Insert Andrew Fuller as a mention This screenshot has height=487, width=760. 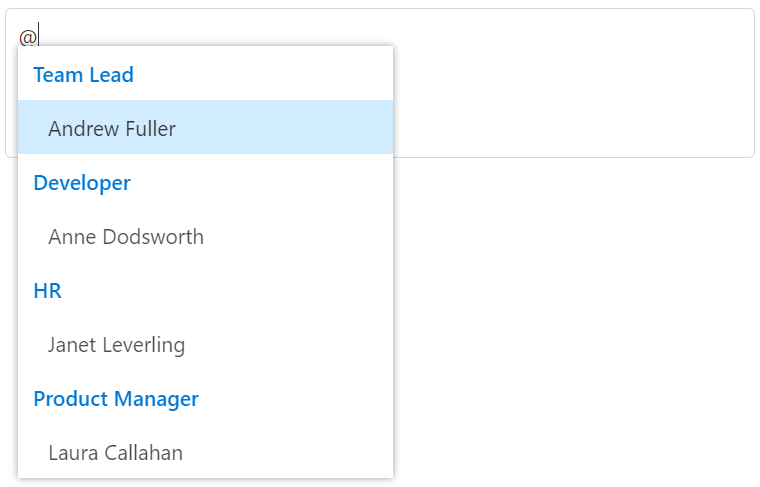tap(112, 129)
